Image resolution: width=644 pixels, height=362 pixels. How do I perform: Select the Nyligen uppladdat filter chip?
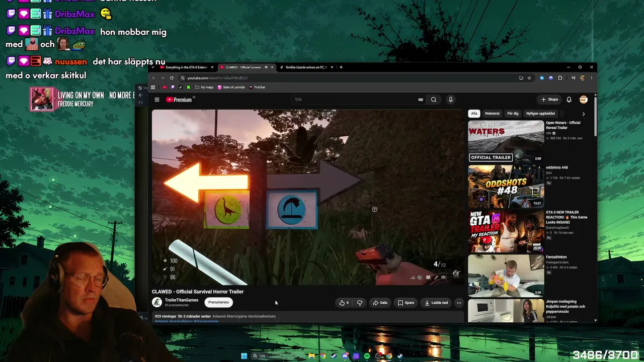pos(541,114)
